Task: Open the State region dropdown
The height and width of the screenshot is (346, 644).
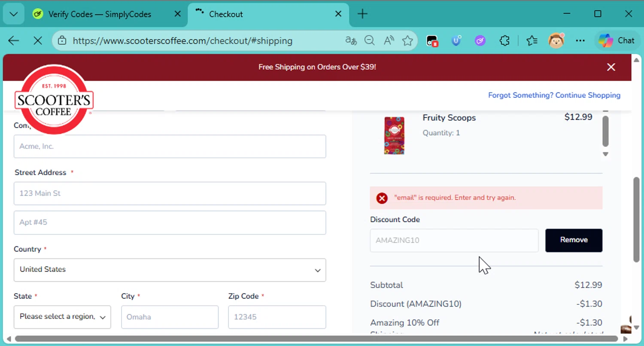Action: pos(62,317)
